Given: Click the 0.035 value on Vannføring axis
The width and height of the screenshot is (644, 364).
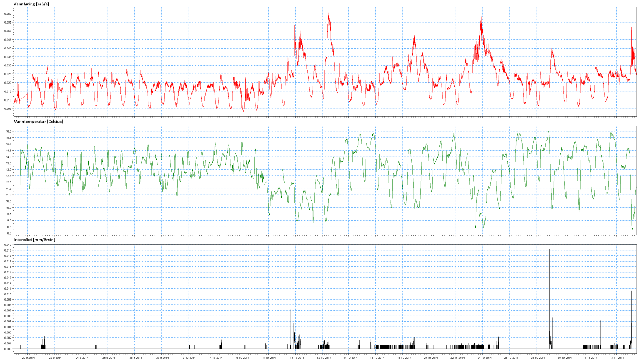Looking at the screenshot, I should point(8,57).
